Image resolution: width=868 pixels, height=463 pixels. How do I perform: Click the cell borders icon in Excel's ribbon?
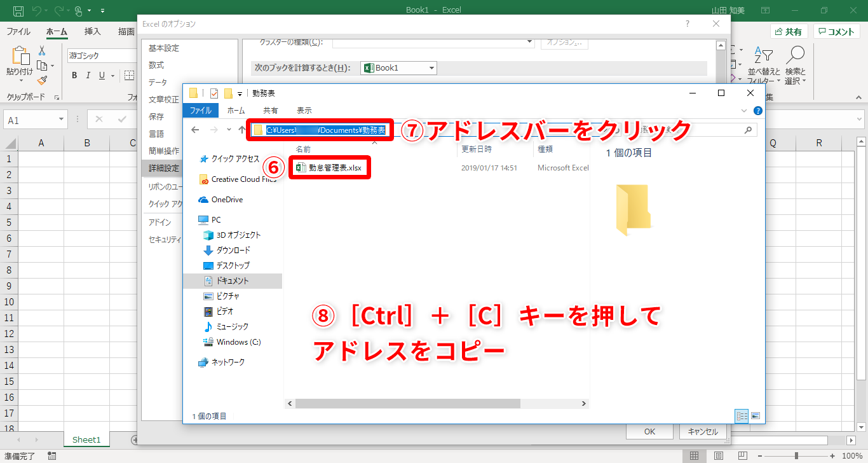coord(129,76)
